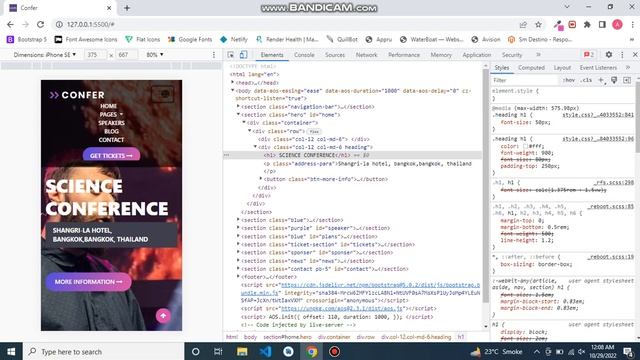
Task: Open the device toolbar more options menu
Action: point(213,55)
